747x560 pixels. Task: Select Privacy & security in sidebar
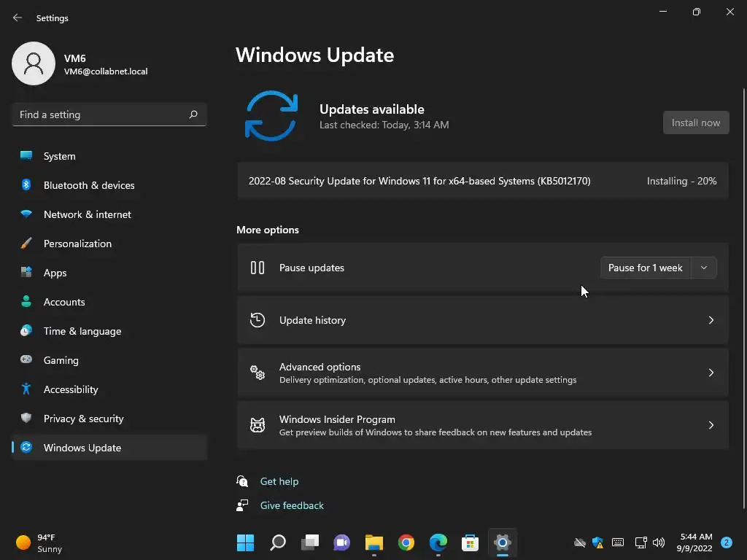109,419
